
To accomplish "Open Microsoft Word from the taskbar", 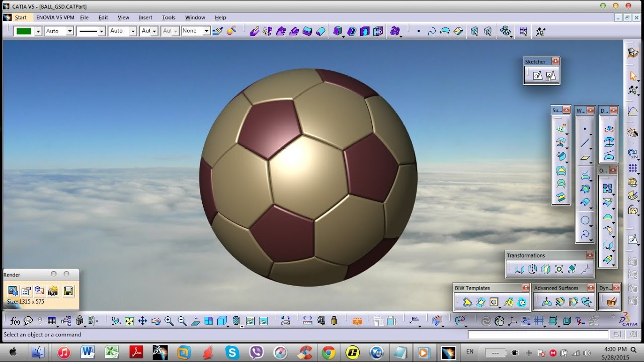I will 87,352.
